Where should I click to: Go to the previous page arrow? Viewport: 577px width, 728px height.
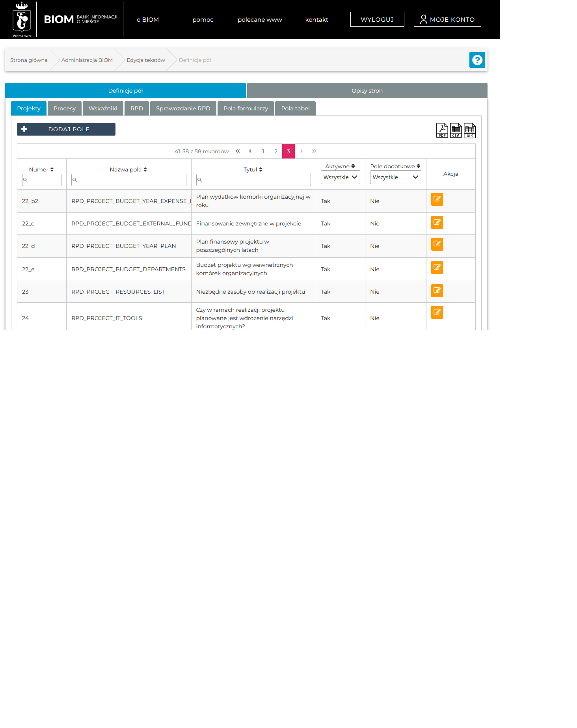pos(250,151)
